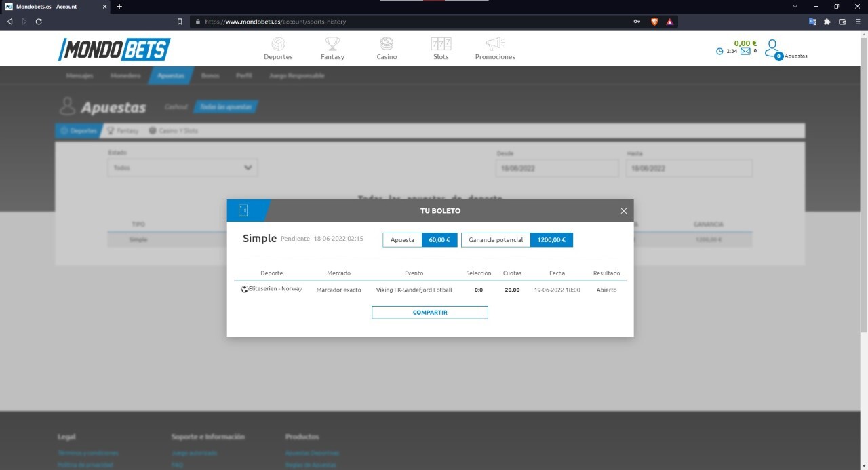The image size is (868, 470).
Task: Switch to the Monedero tab
Action: pos(125,75)
